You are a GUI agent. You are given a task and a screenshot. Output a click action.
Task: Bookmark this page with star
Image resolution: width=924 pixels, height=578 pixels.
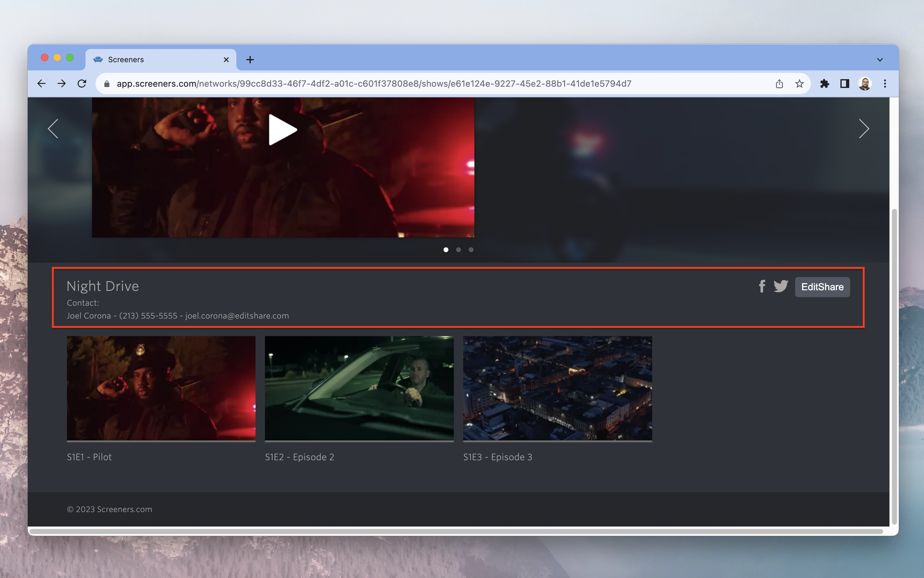tap(799, 83)
